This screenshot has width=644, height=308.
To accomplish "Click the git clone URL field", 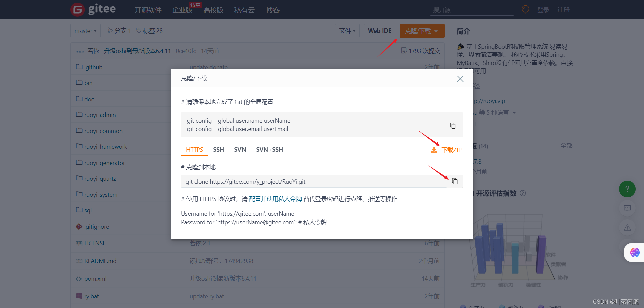I will 314,181.
